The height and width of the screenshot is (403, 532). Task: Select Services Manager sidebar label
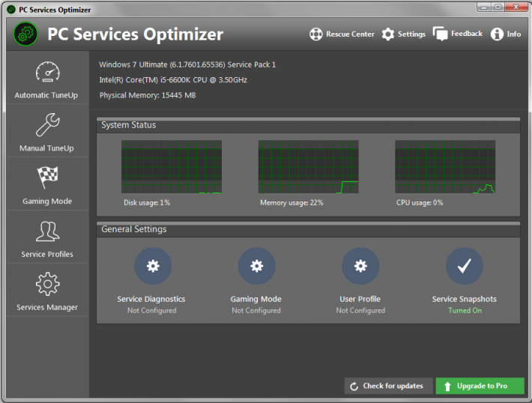click(47, 307)
